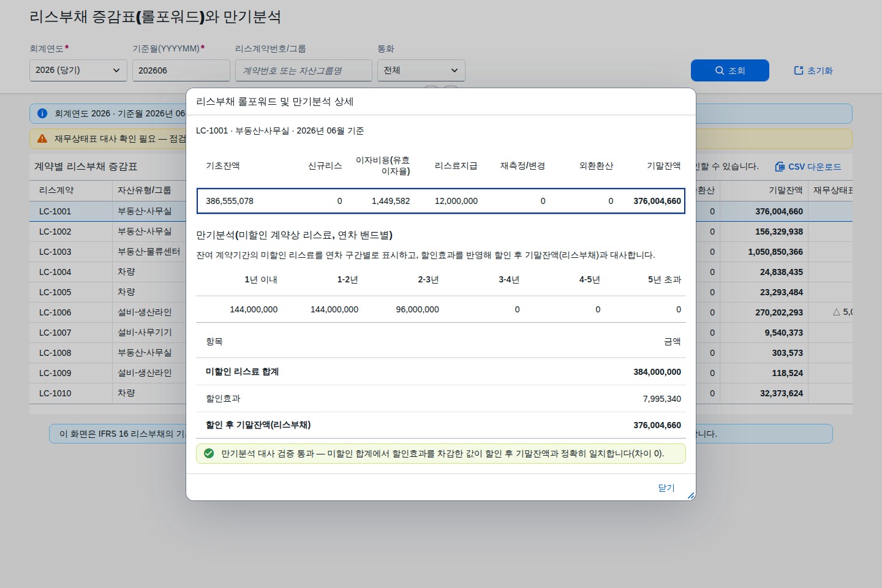Image resolution: width=882 pixels, height=588 pixels.
Task: Open the 통화 전체 dropdown
Action: 421,70
